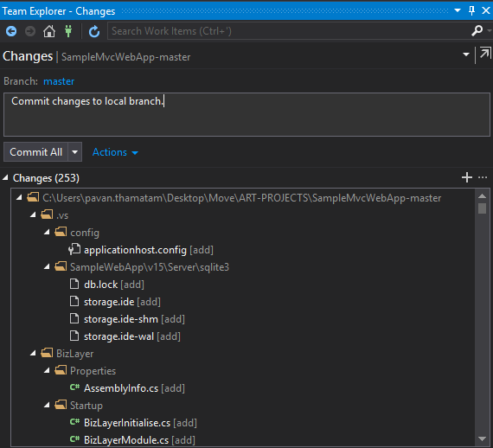Open Manage Connections plug icon
Screen dimensions: 493x448
(68, 31)
